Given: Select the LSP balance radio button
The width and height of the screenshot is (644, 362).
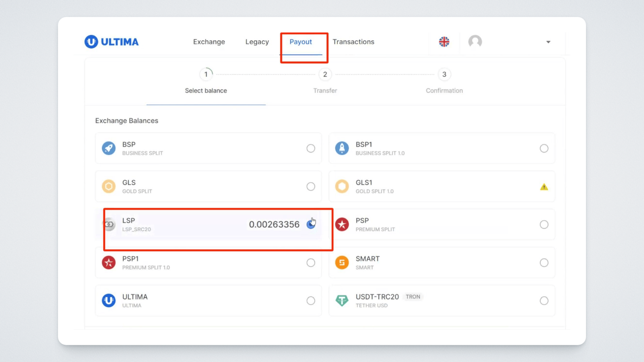Looking at the screenshot, I should coord(311,225).
